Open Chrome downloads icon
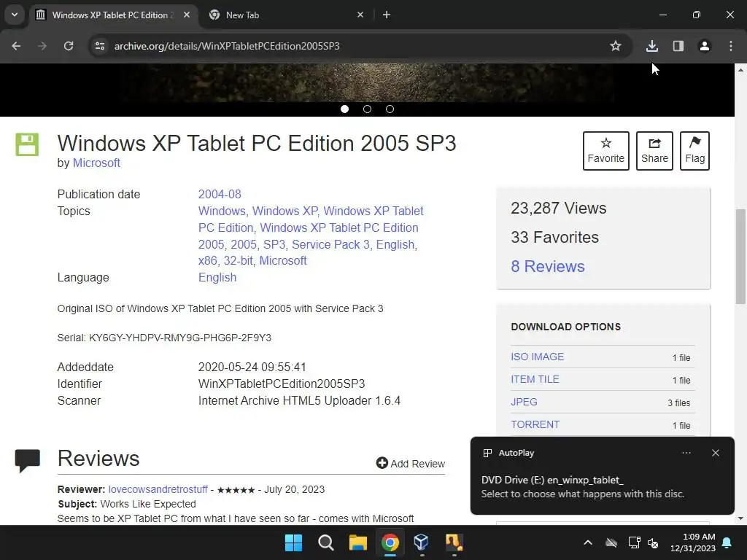The height and width of the screenshot is (560, 747). (x=652, y=46)
